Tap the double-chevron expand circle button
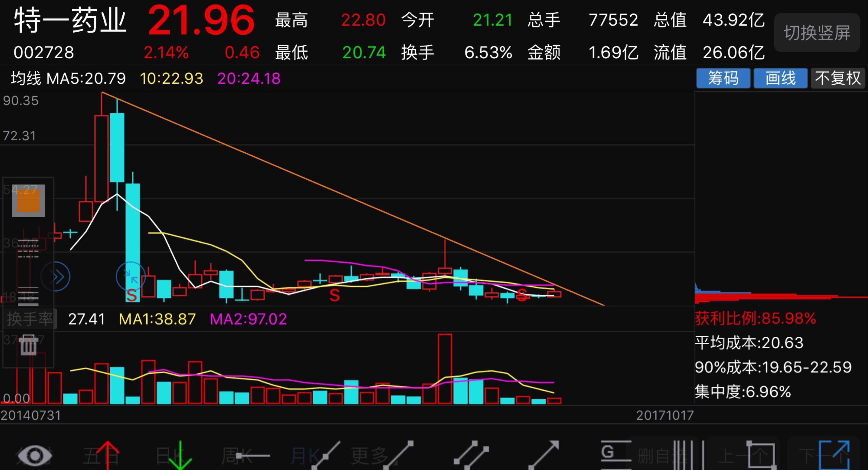 coord(56,276)
